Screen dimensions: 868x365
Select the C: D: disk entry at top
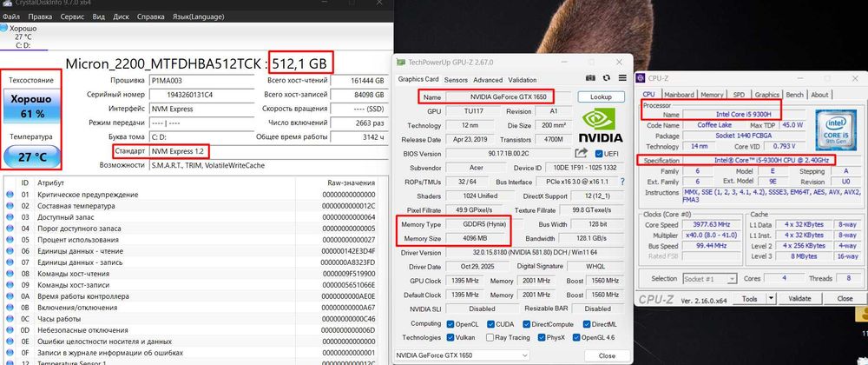(23, 36)
